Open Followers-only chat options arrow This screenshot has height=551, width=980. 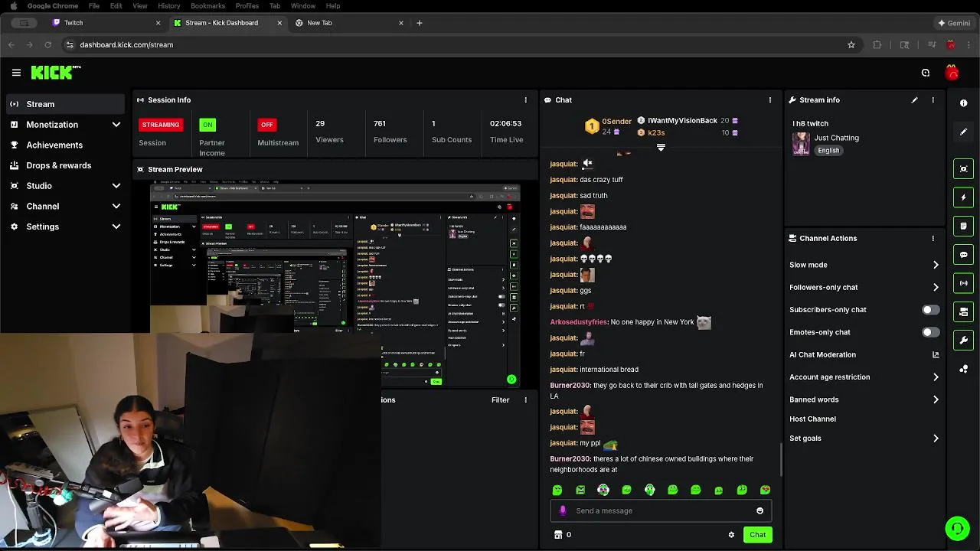coord(936,288)
